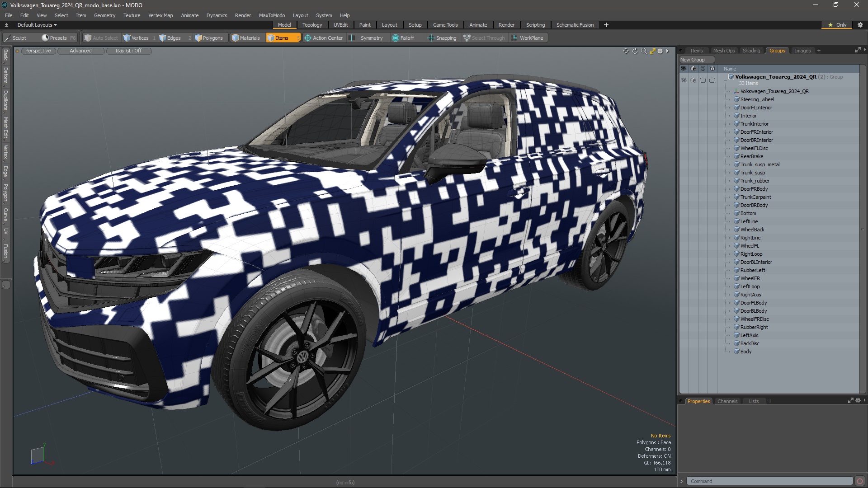Viewport: 868px width, 488px height.
Task: Toggle render camera icon for Volkswagen group
Action: pos(693,80)
